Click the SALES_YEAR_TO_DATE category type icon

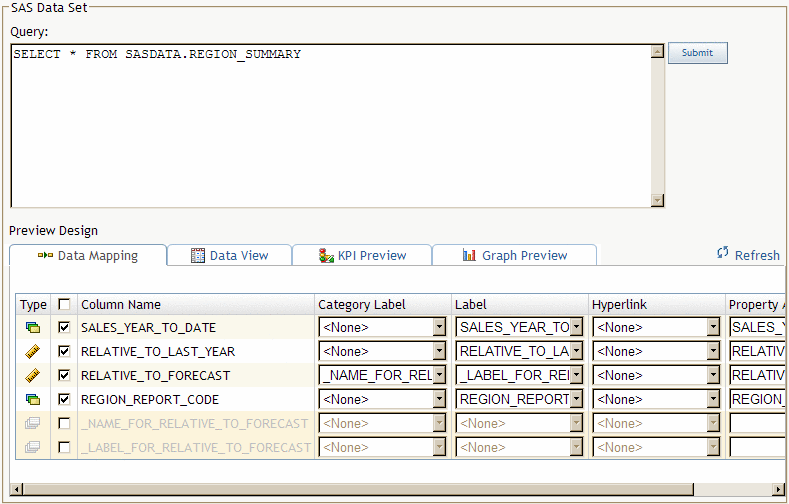coord(33,327)
